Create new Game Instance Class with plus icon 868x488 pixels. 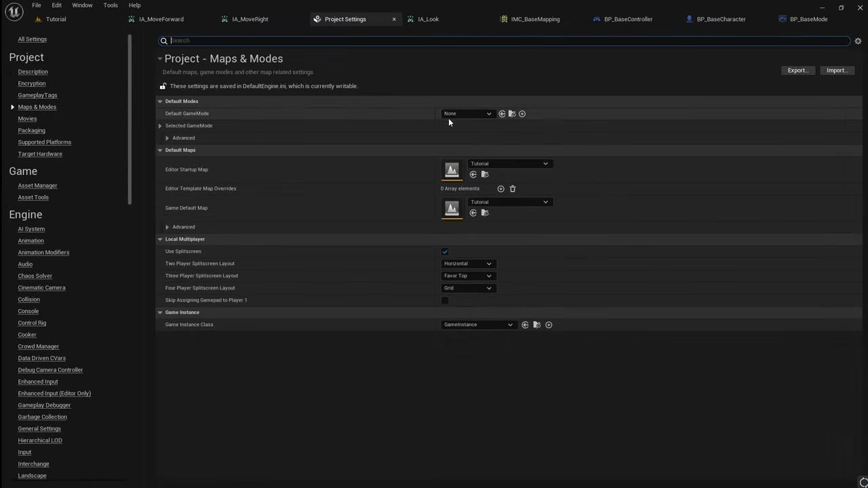(549, 325)
